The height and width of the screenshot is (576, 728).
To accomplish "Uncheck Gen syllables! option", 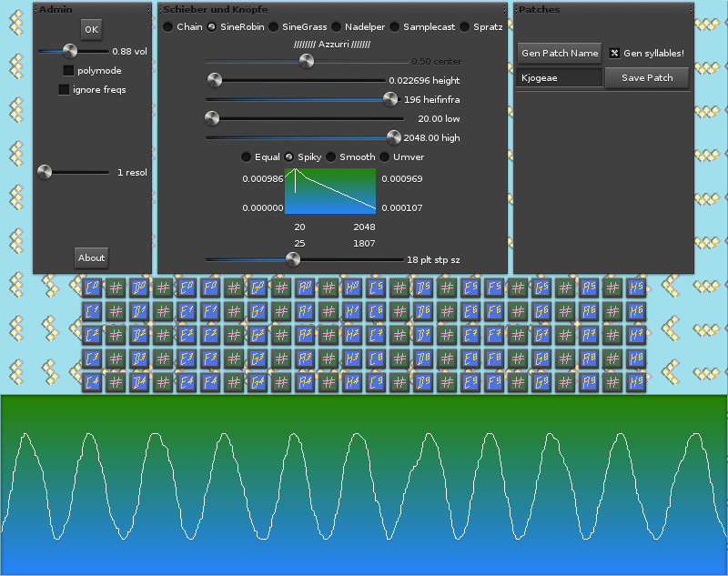I will point(614,53).
